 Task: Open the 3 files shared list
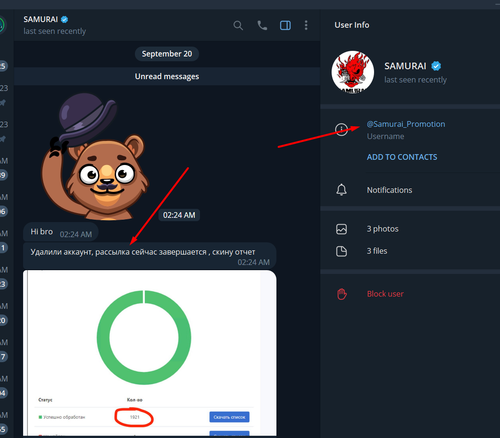[410, 251]
